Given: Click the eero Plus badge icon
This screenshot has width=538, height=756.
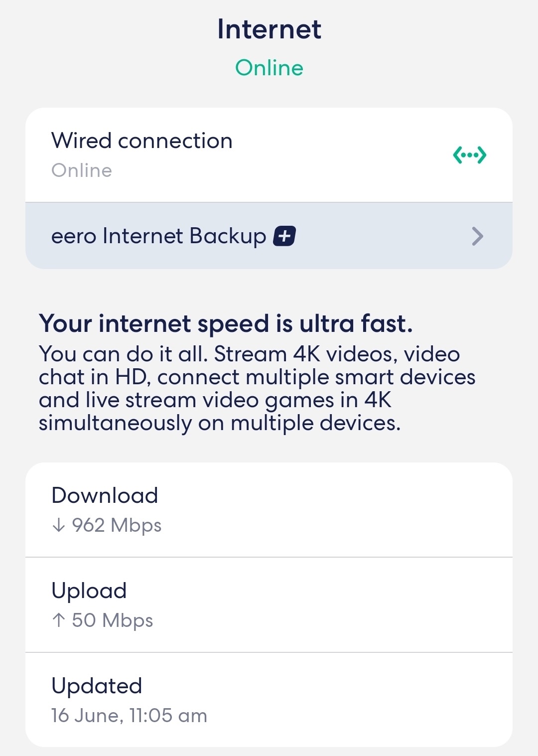Looking at the screenshot, I should coord(284,236).
